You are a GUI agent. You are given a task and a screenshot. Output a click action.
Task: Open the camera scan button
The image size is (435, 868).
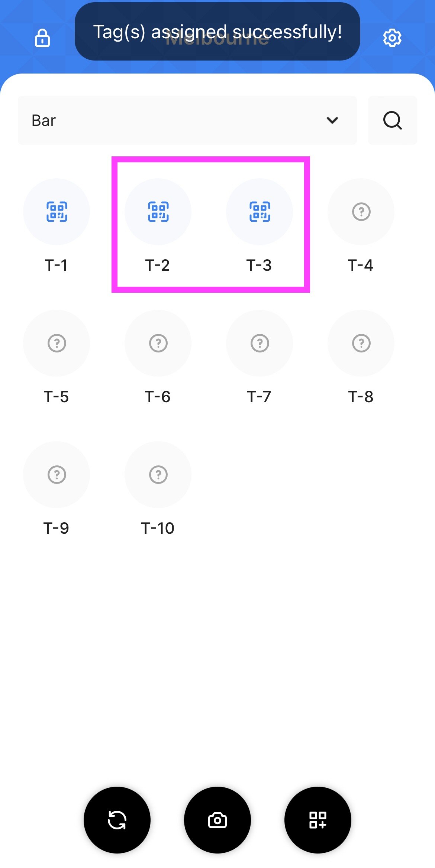tap(217, 820)
